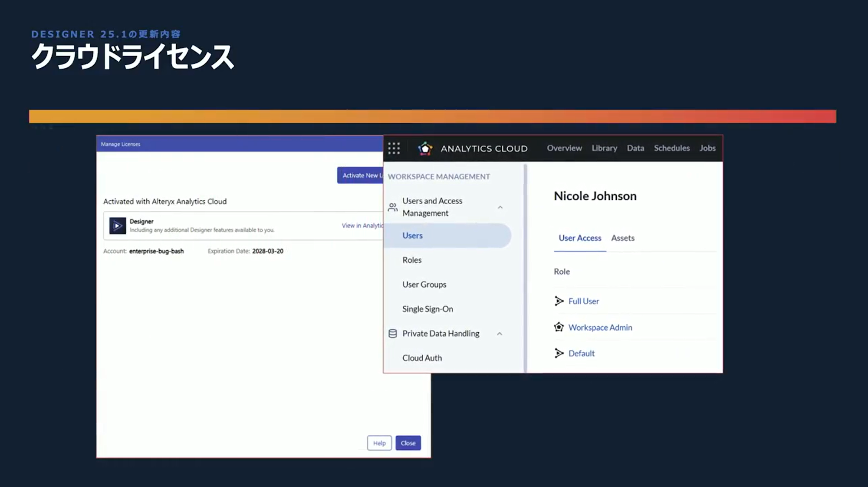Click the ANALYTICS CLOUD title text
Screen dimensions: 868x487
tap(484, 149)
